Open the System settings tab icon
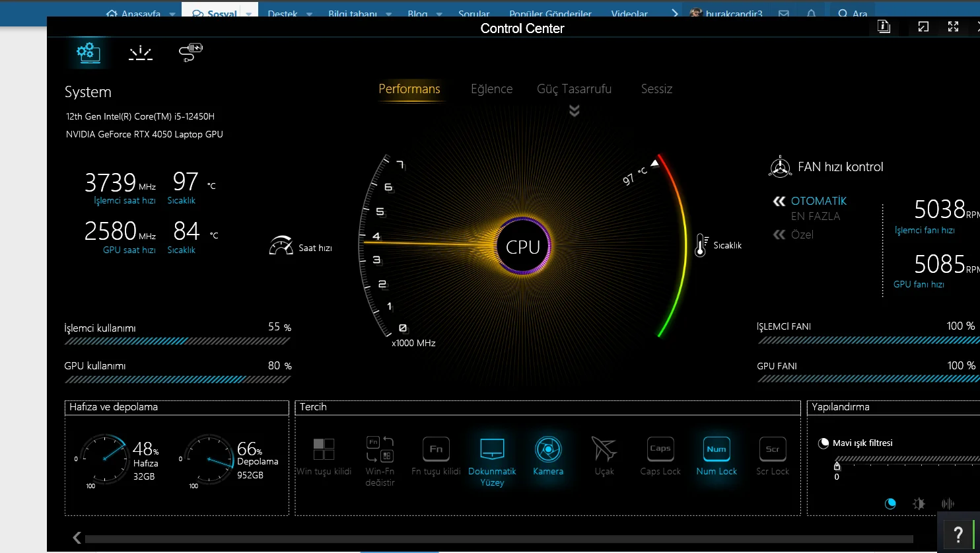 88,53
